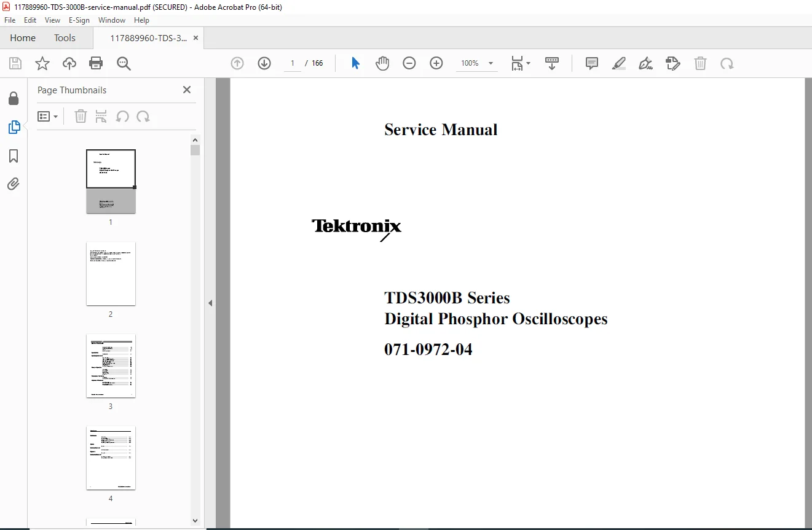Rotate pages counterclockwise in thumbnails panel
812x530 pixels.
[x=122, y=116]
